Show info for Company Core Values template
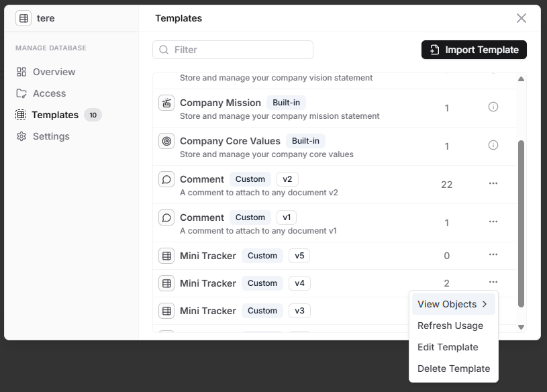The image size is (547, 392). tap(493, 145)
